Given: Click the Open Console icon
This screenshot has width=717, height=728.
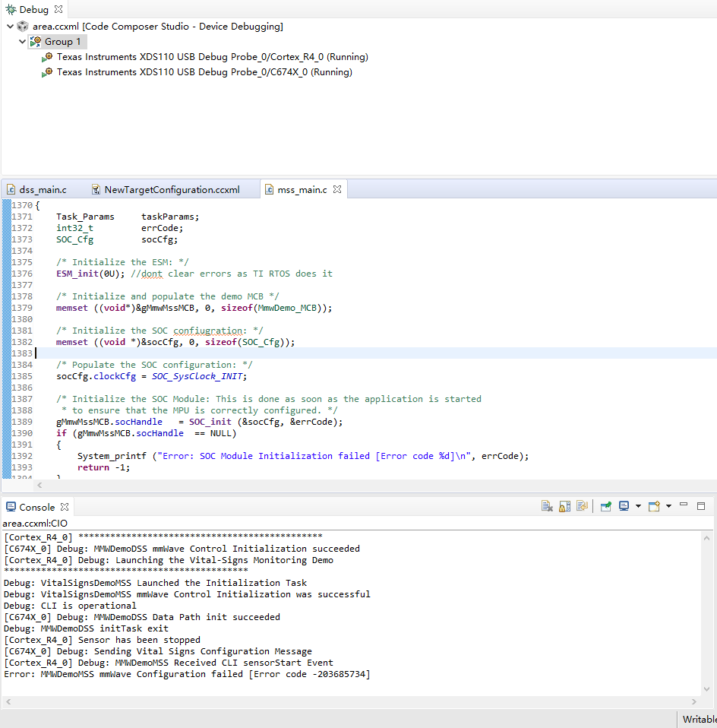Looking at the screenshot, I should point(655,506).
